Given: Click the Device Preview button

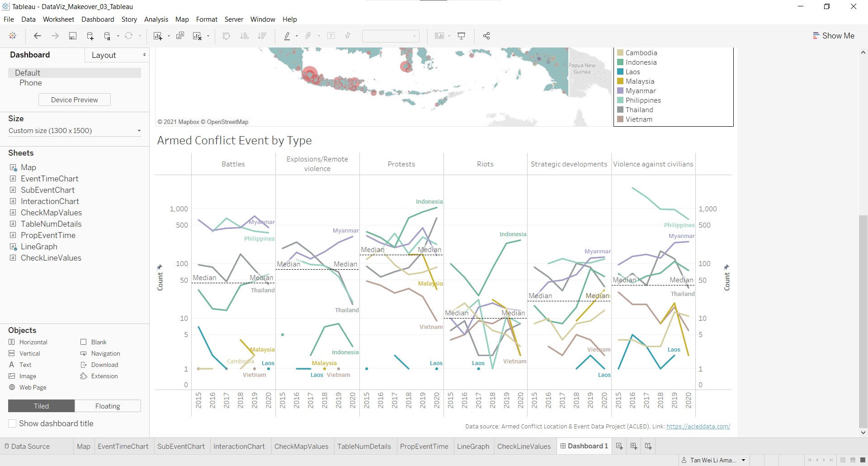Looking at the screenshot, I should [x=75, y=100].
